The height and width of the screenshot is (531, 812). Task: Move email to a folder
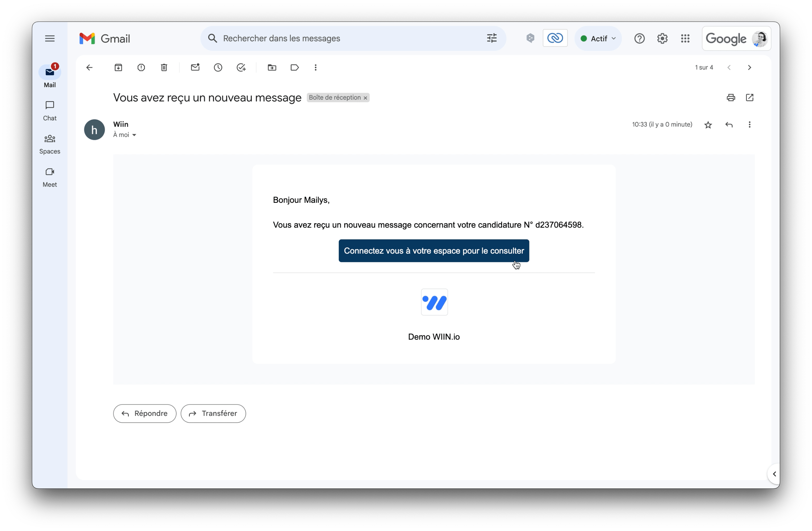pos(272,68)
